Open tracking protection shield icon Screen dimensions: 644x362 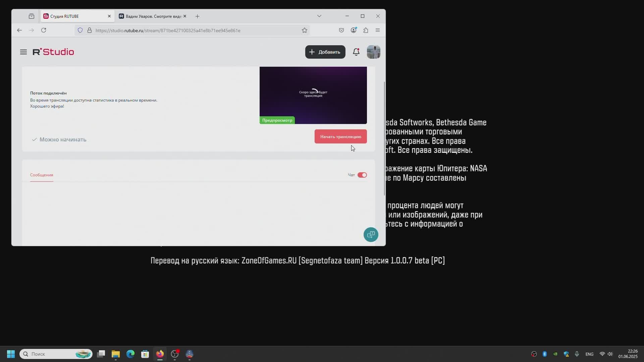click(x=80, y=30)
